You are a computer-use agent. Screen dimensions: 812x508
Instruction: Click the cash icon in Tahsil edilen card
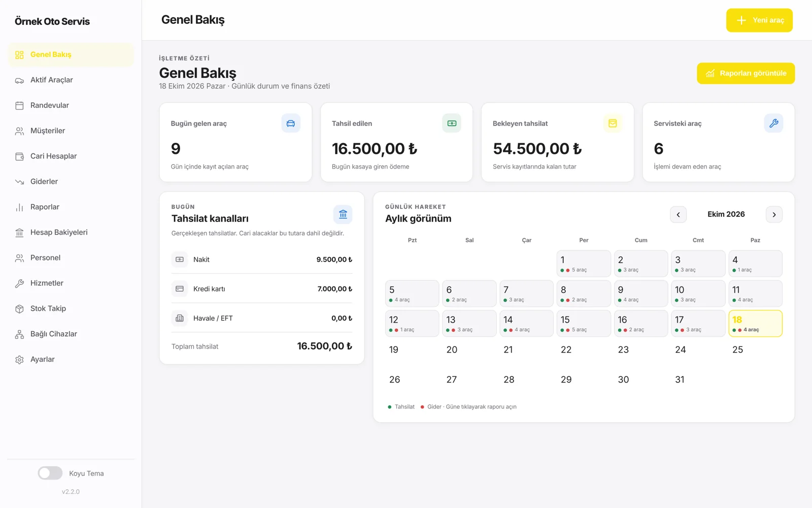452,123
